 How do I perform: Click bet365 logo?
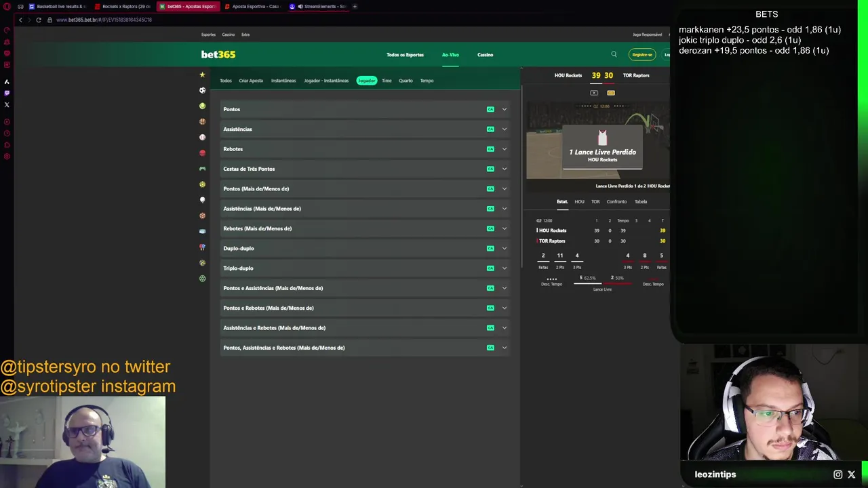(218, 54)
